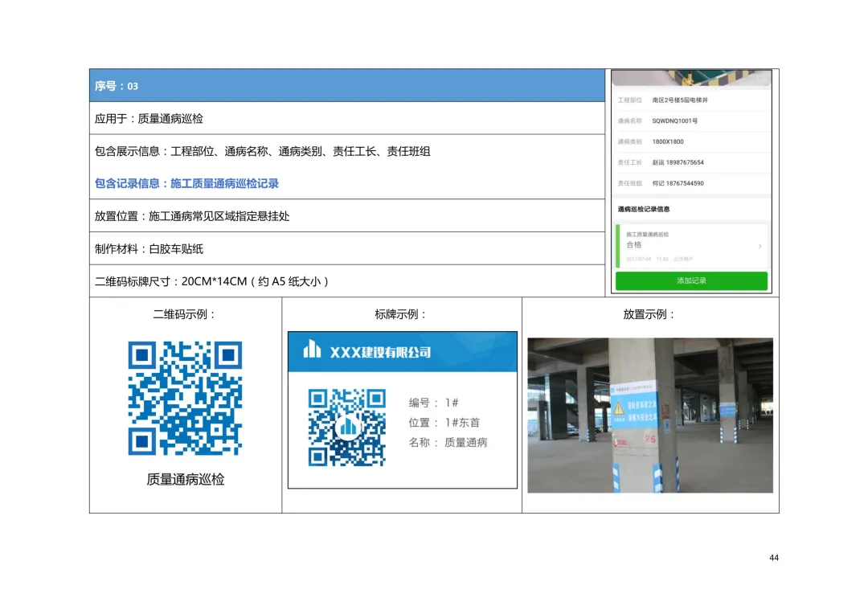Click blue text 包含记录信息：施工质量通病巡检记录
This screenshot has width=868, height=614.
pyautogui.click(x=186, y=183)
